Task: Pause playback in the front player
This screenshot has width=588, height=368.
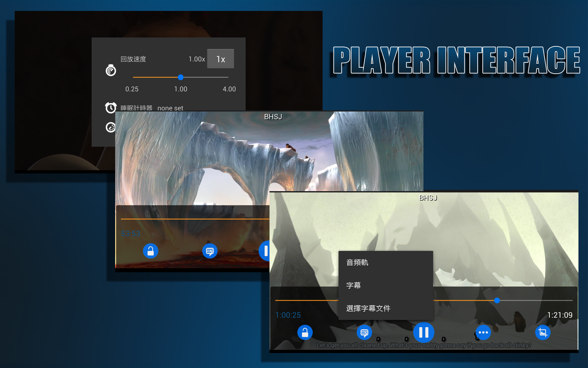Action: point(423,332)
